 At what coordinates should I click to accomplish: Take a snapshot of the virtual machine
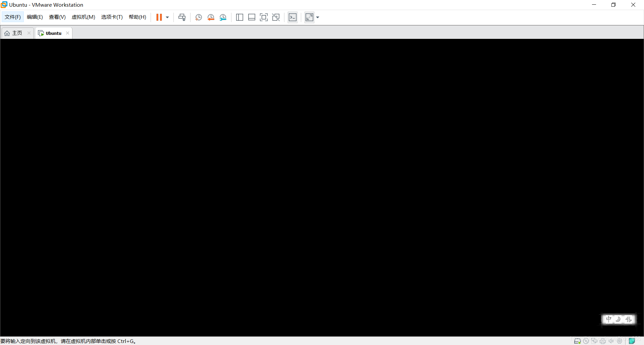tap(199, 17)
